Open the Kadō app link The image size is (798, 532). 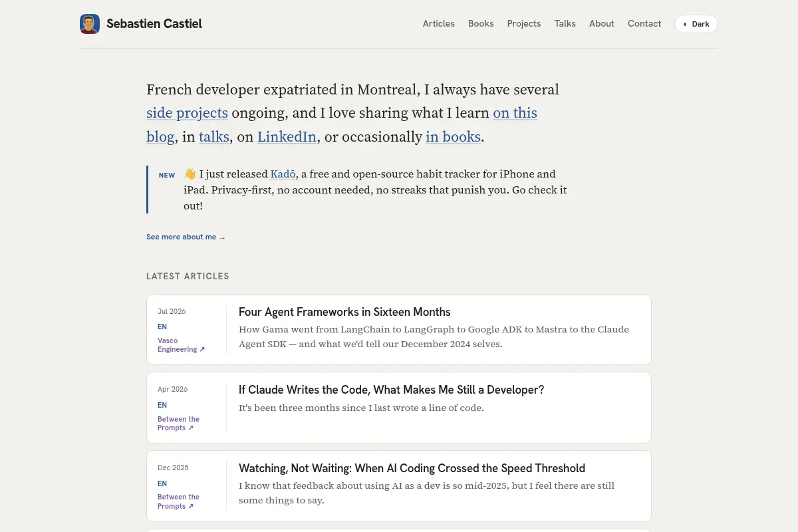tap(283, 174)
